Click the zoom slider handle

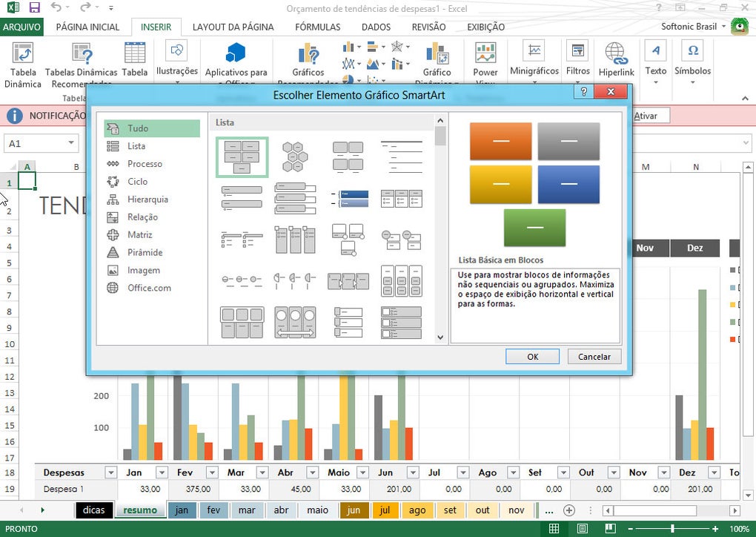[672, 529]
